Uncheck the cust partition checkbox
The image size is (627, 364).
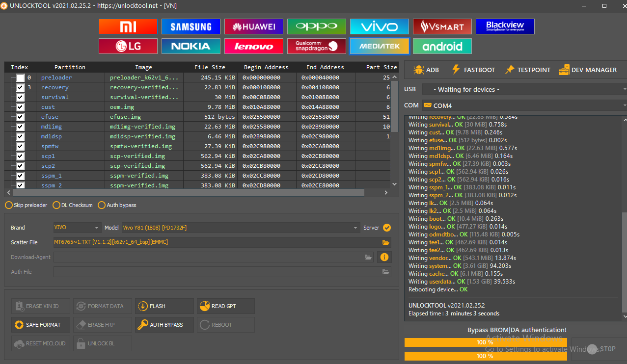(x=20, y=107)
